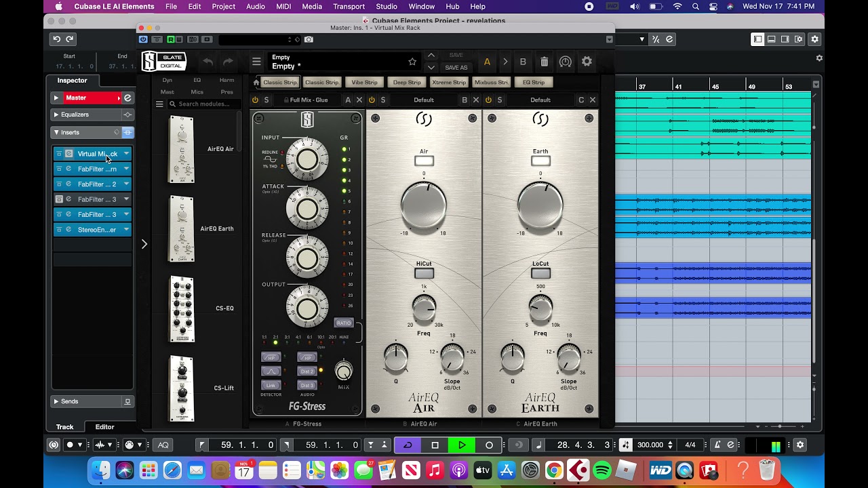Enable the Air band switch
Screen dimensions: 868x488
point(424,161)
